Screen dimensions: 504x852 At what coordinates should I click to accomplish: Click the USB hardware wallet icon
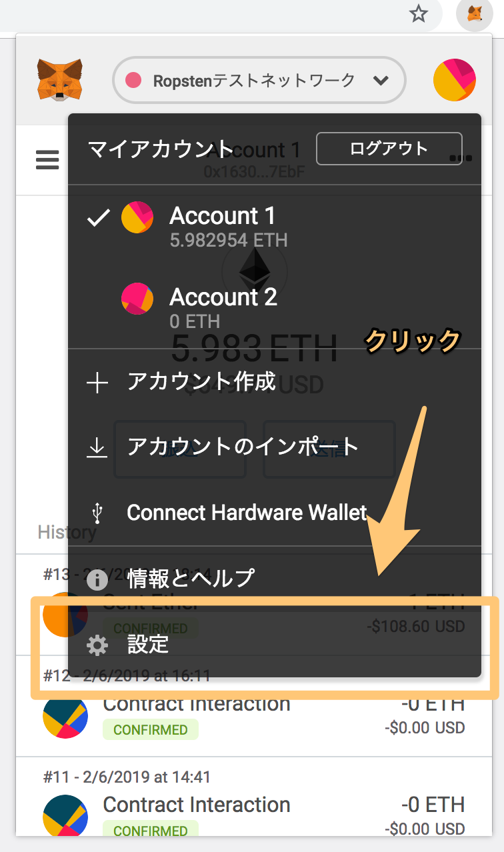coord(97,513)
